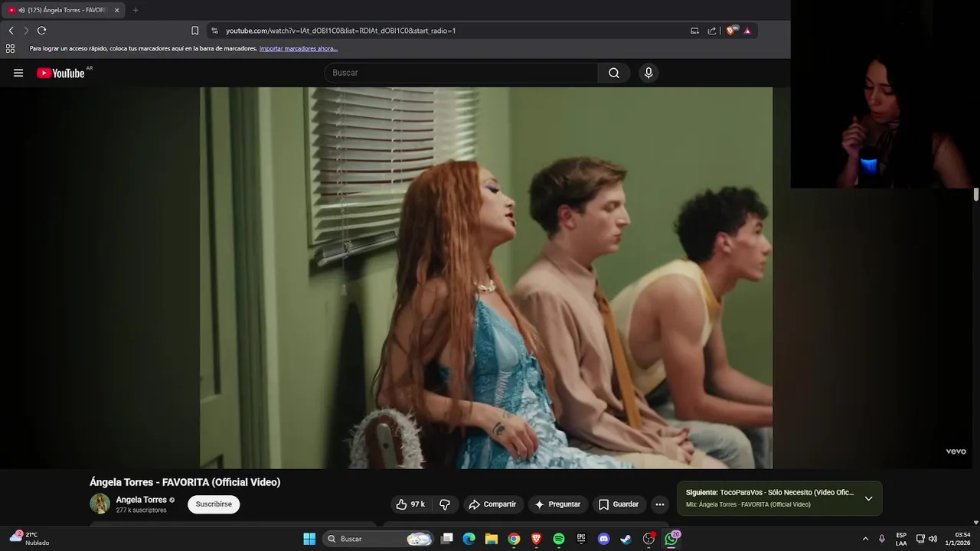Select the Ángela Torres FAVORITA browser tab

click(63, 10)
